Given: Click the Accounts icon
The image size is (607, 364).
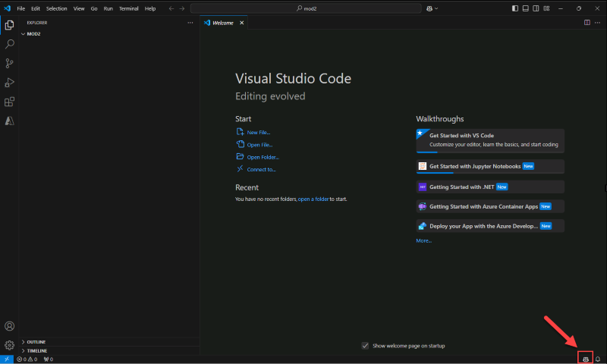Looking at the screenshot, I should 10,326.
